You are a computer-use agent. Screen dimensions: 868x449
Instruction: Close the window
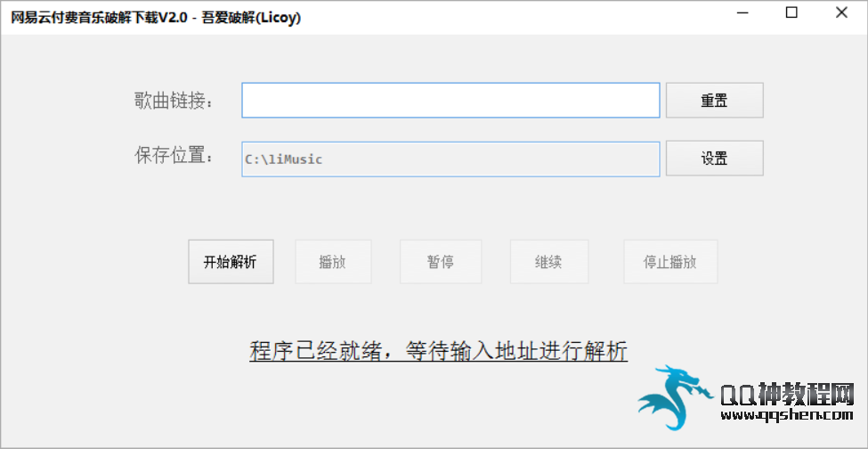click(841, 12)
